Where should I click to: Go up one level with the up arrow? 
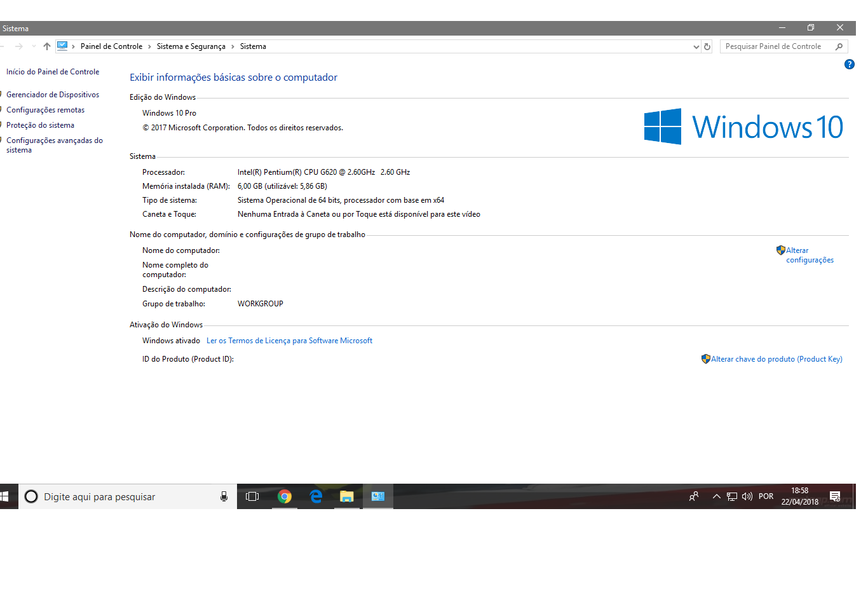47,46
